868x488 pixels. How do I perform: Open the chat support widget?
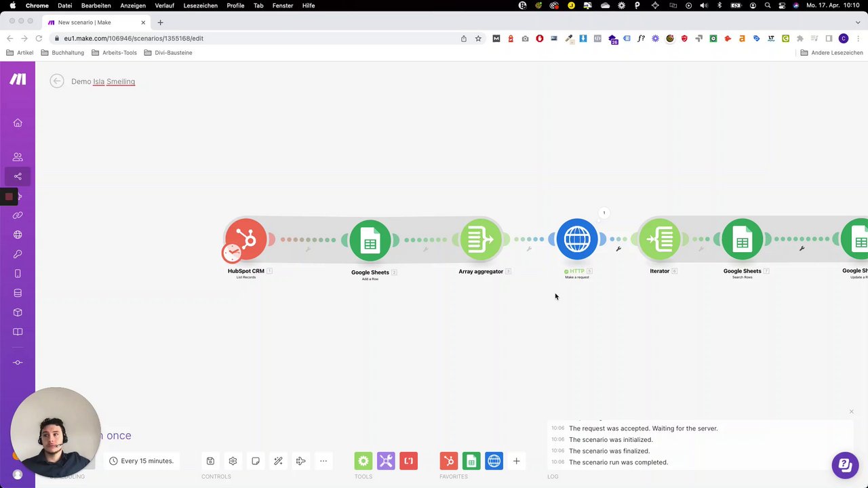[845, 465]
